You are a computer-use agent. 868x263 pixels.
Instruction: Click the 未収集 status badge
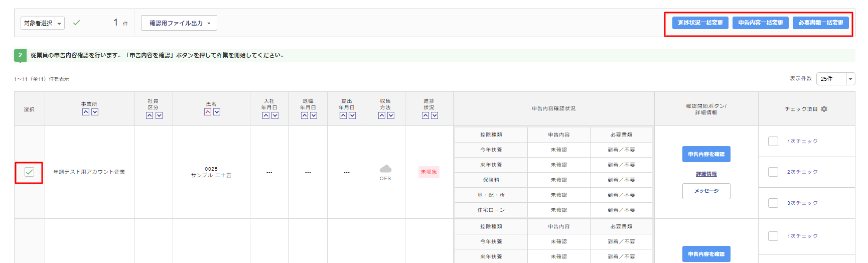click(428, 172)
